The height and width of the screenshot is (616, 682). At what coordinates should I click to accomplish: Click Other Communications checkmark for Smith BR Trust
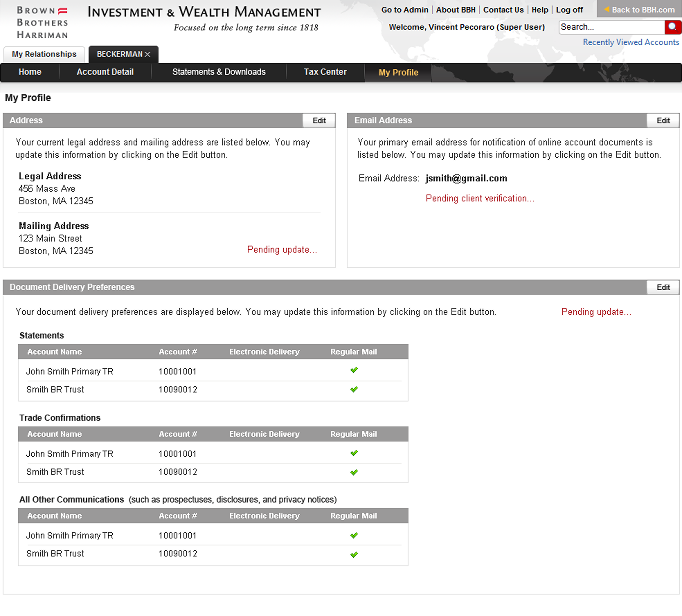coord(354,554)
